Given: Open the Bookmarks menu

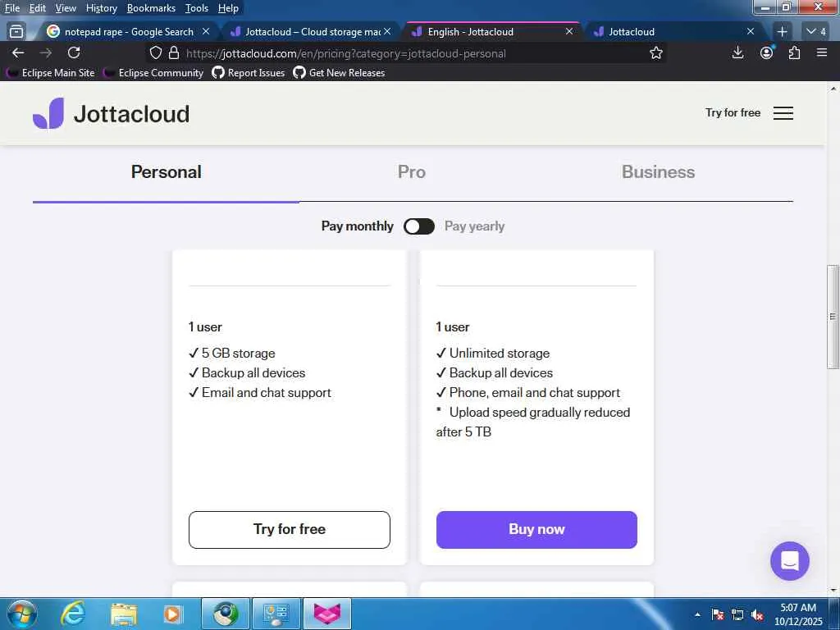Looking at the screenshot, I should 151,8.
